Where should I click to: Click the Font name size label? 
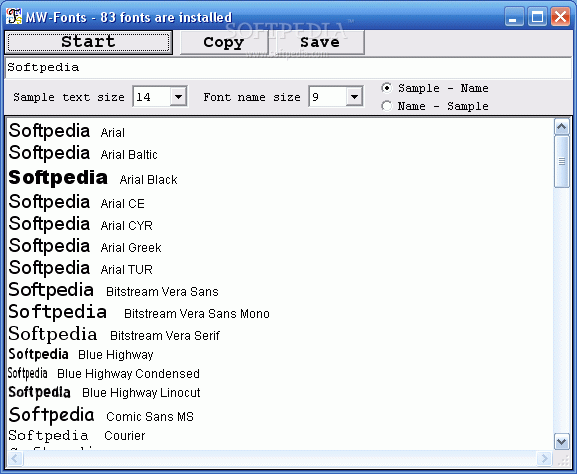coord(252,98)
